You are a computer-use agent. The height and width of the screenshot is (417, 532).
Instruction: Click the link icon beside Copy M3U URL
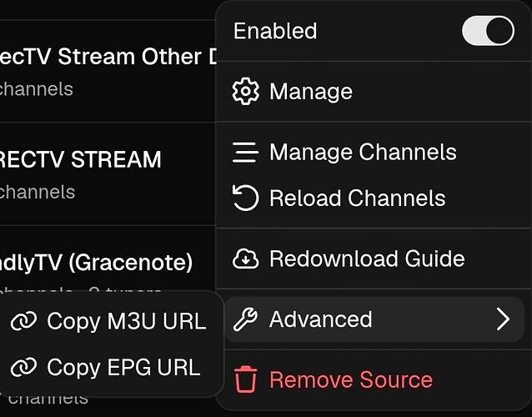[23, 320]
